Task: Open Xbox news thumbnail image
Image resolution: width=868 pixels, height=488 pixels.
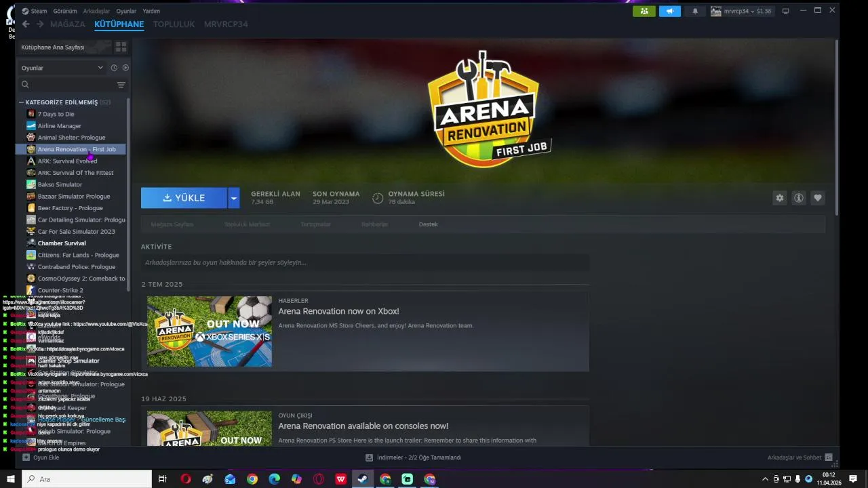Action: pos(210,331)
